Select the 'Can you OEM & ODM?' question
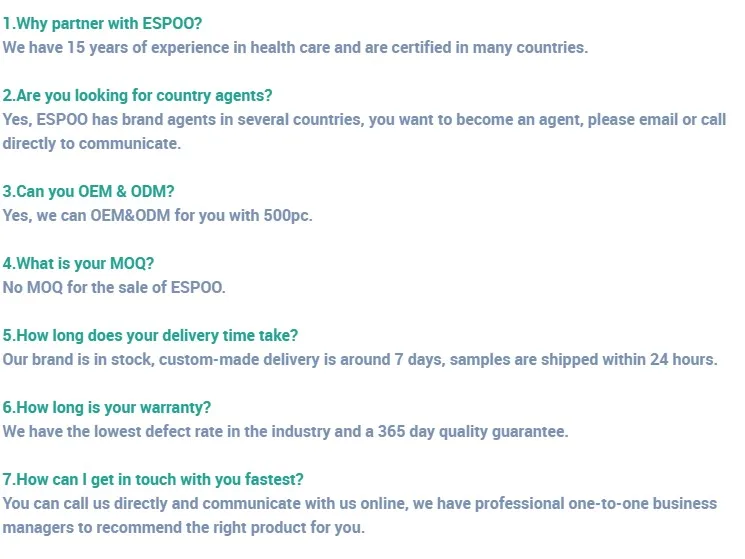The width and height of the screenshot is (745, 559). [88, 191]
